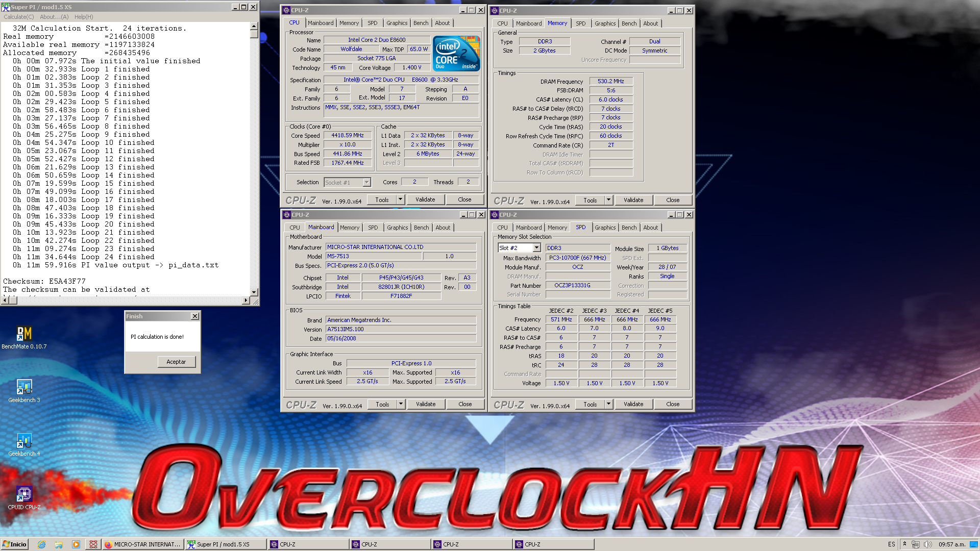
Task: Open Graphics tab in CPU-Z processor window
Action: click(x=397, y=23)
